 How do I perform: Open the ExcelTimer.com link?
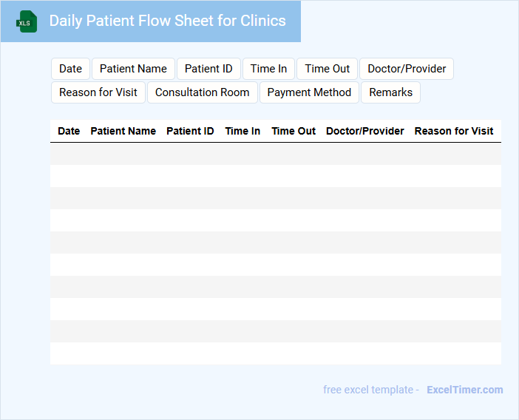coord(464,390)
